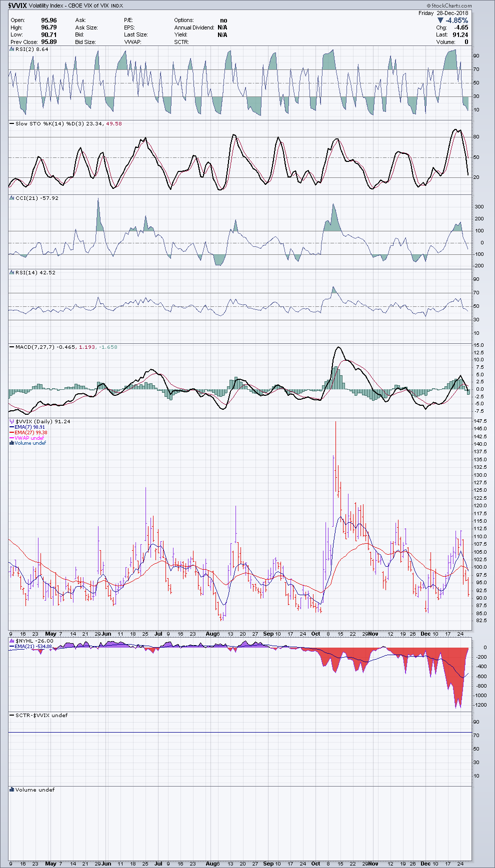
Task: Click the bar icon beside Volume undef in price legend
Action: click(x=12, y=443)
